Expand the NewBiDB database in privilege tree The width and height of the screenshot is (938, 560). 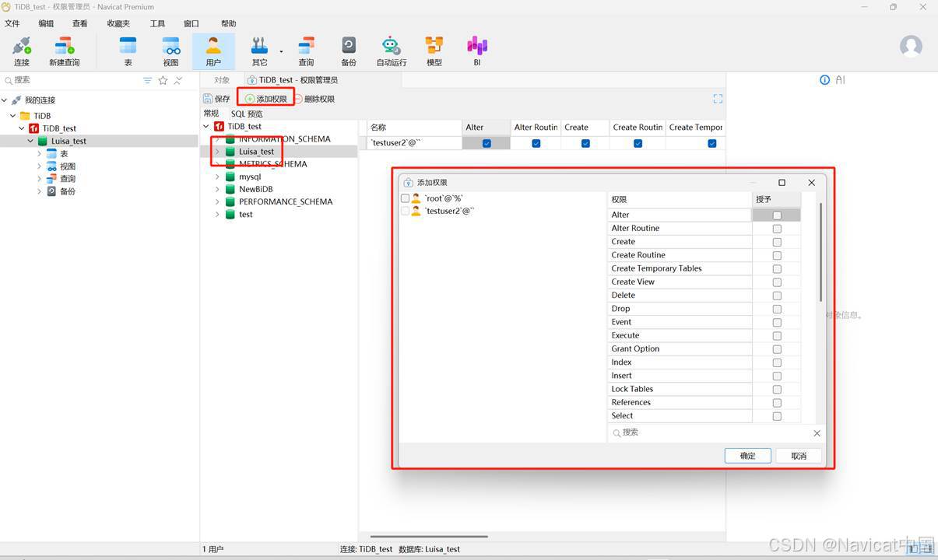pyautogui.click(x=217, y=189)
